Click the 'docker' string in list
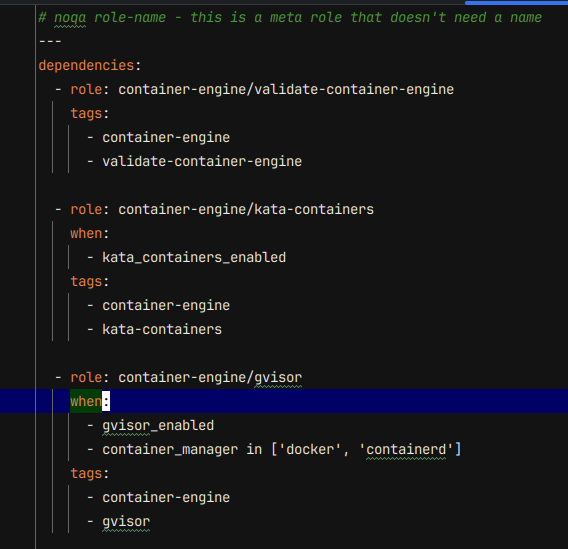The height and width of the screenshot is (549, 568). 310,449
